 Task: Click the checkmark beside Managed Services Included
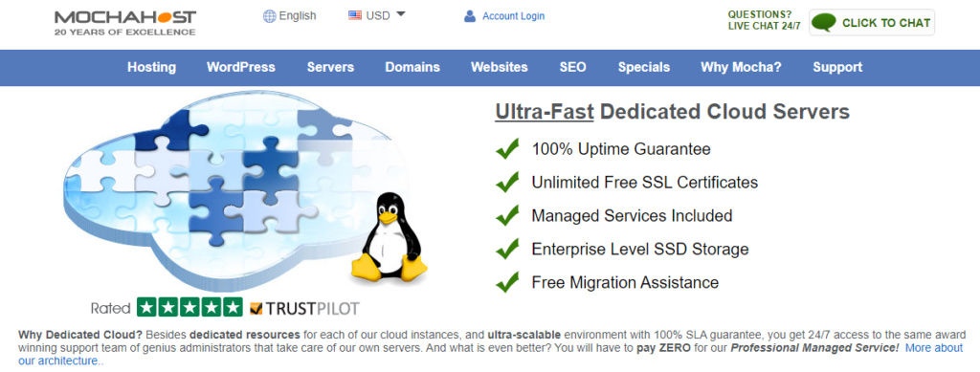[507, 215]
